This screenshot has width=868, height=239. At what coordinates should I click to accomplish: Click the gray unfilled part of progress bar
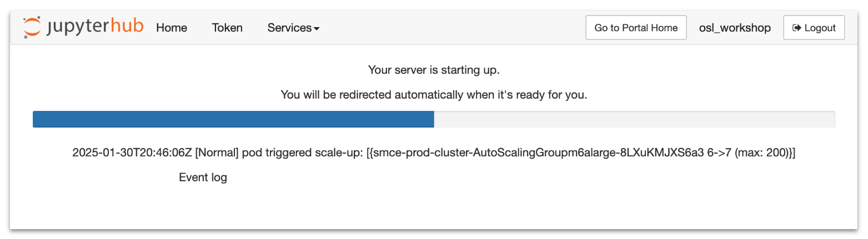click(634, 119)
